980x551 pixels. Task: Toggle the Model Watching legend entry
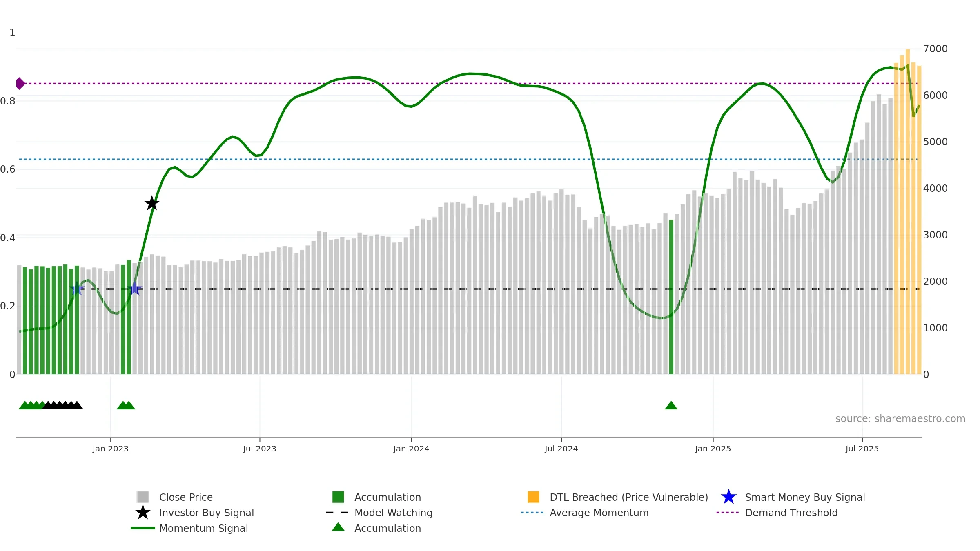[x=393, y=513]
